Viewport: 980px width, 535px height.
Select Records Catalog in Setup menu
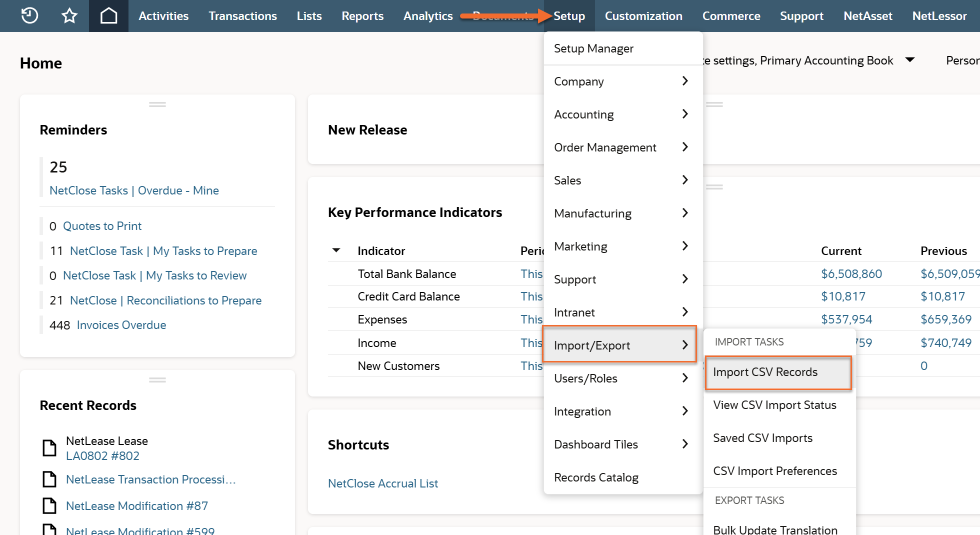596,477
